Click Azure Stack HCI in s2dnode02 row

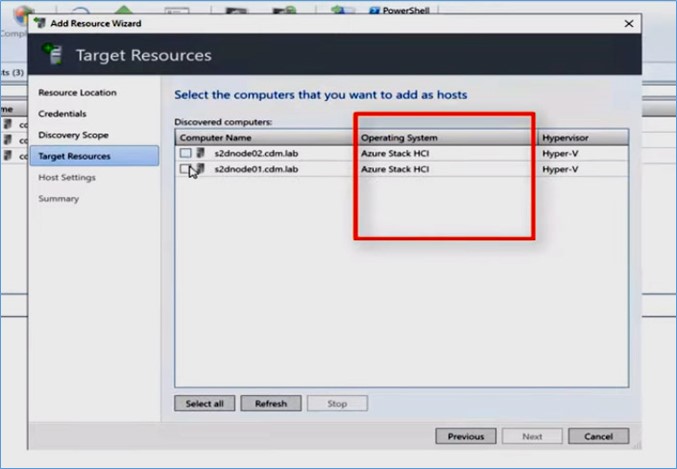pyautogui.click(x=395, y=153)
